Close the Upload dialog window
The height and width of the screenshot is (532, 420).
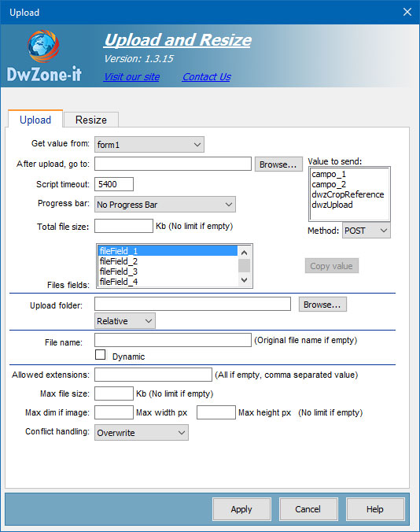pyautogui.click(x=407, y=12)
